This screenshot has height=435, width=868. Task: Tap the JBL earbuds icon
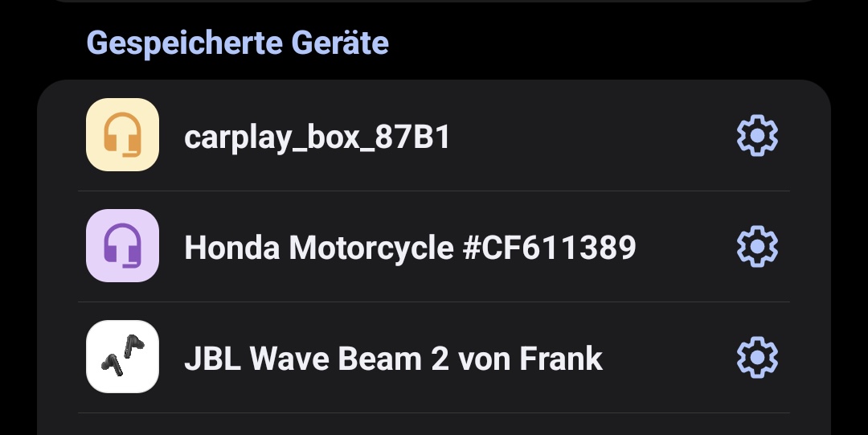tap(122, 357)
